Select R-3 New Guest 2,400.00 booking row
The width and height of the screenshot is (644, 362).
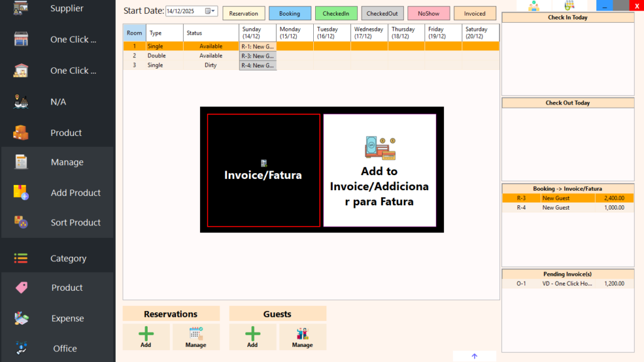pos(568,198)
